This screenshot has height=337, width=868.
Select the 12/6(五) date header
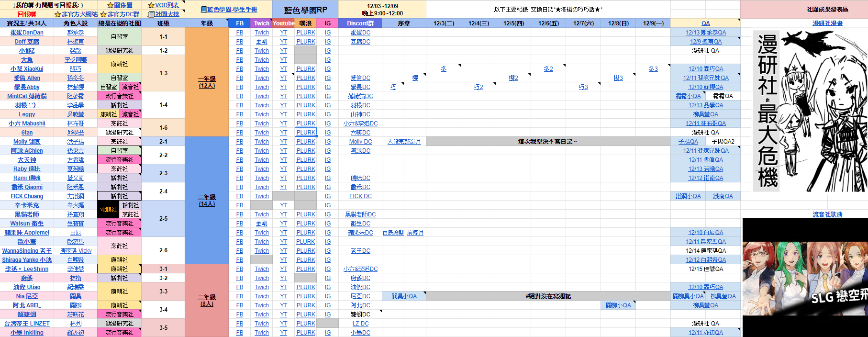(x=548, y=23)
